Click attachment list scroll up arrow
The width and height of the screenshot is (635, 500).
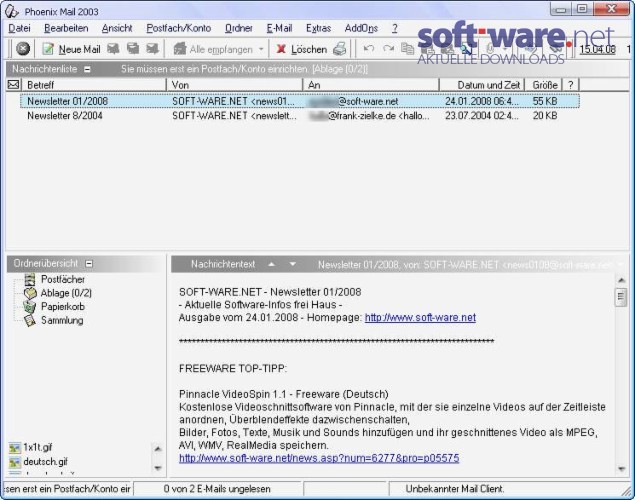[158, 449]
